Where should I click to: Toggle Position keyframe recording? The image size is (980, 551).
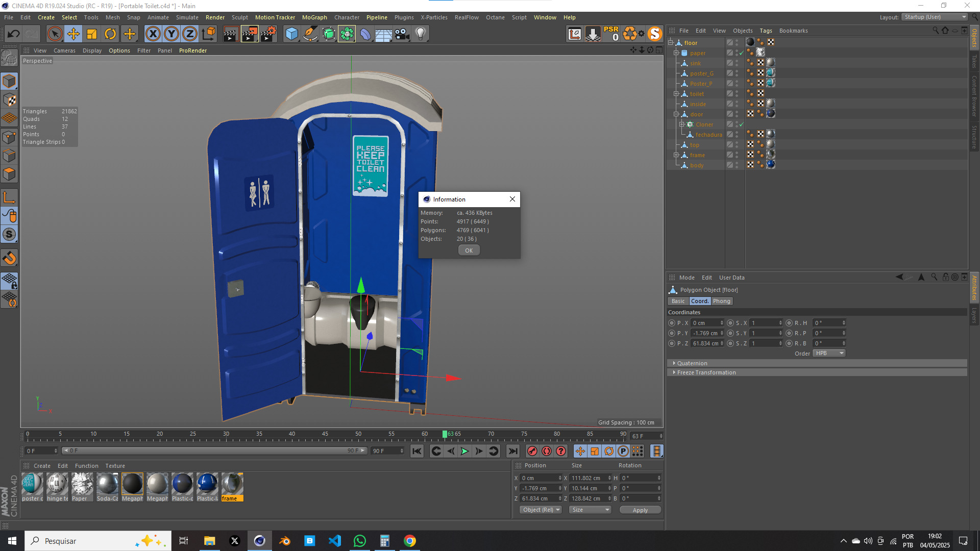coord(580,451)
